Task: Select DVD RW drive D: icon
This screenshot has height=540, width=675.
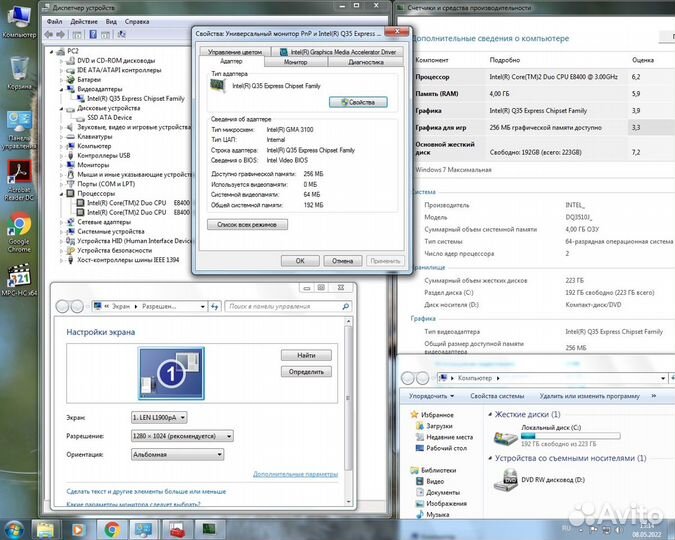Action: [505, 480]
